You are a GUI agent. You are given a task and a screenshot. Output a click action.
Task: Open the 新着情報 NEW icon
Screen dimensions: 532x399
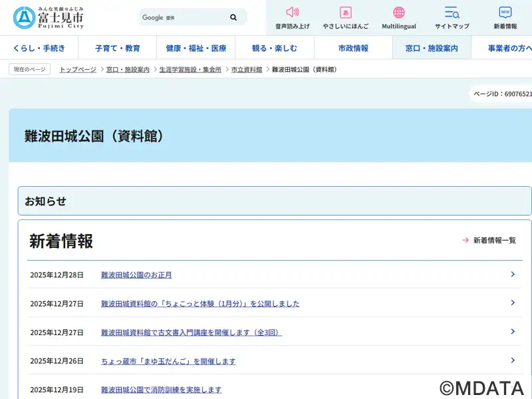(x=505, y=13)
